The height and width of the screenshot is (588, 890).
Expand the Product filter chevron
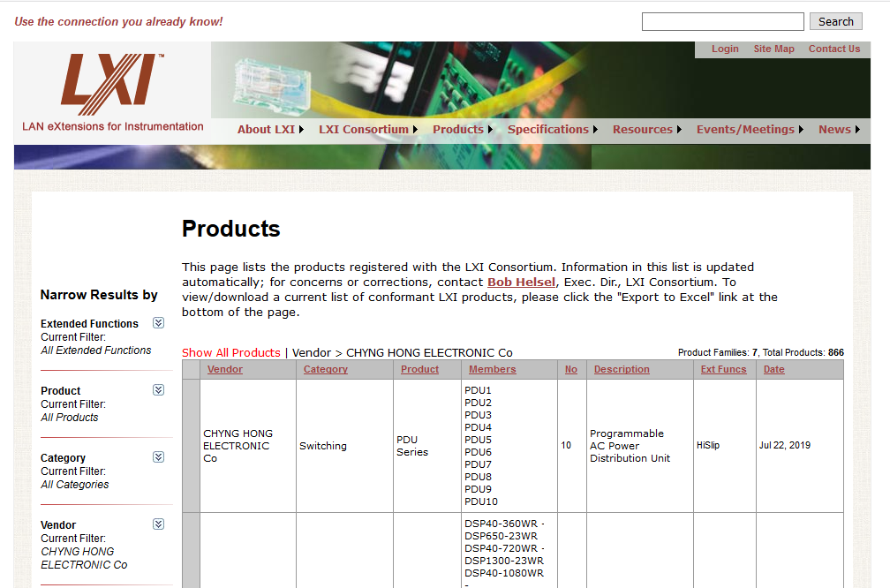pyautogui.click(x=158, y=390)
